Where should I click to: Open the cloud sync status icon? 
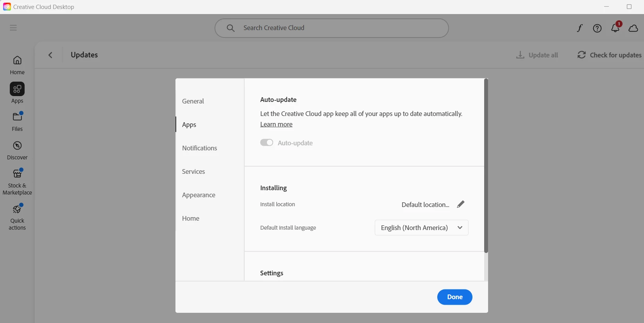633,28
